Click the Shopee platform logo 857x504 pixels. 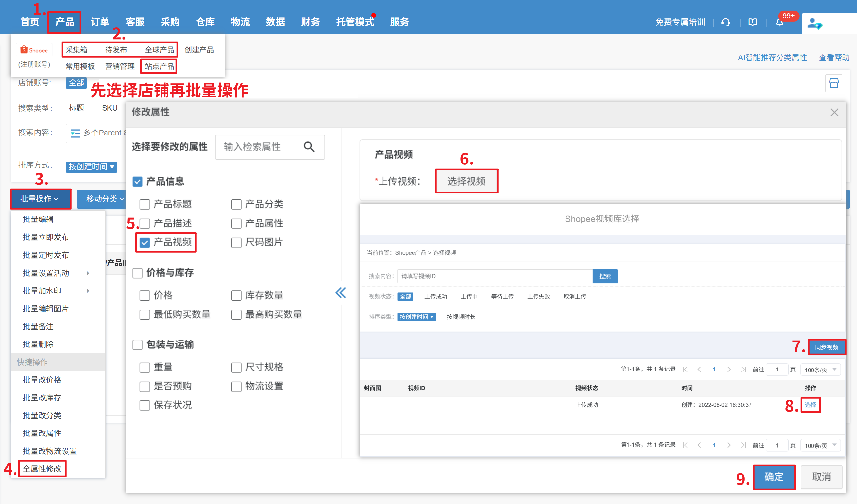[x=34, y=50]
